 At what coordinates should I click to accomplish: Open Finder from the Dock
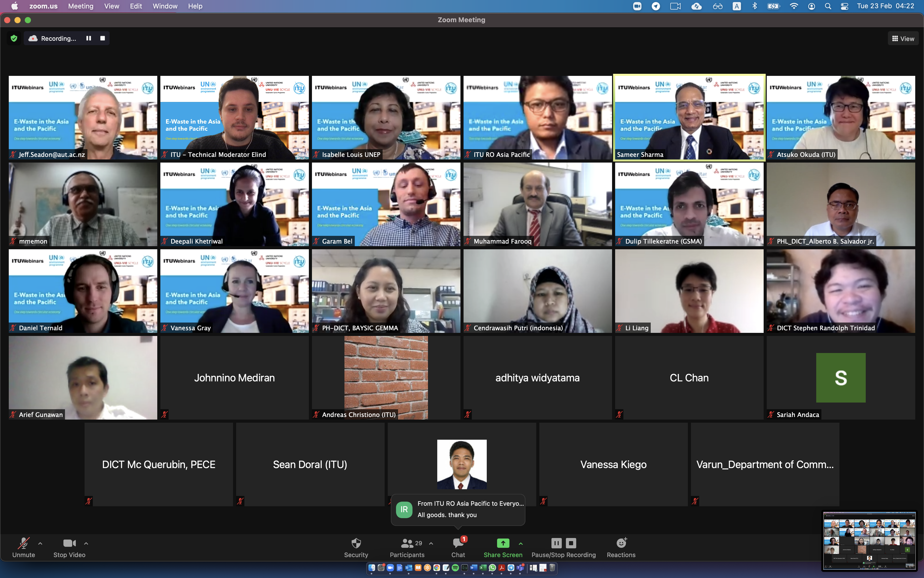pyautogui.click(x=372, y=568)
